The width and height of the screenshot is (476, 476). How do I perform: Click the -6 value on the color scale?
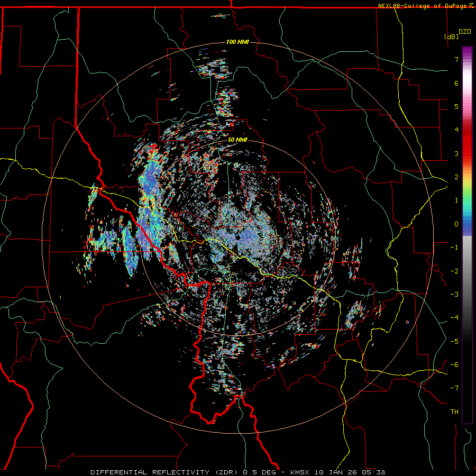pos(454,364)
